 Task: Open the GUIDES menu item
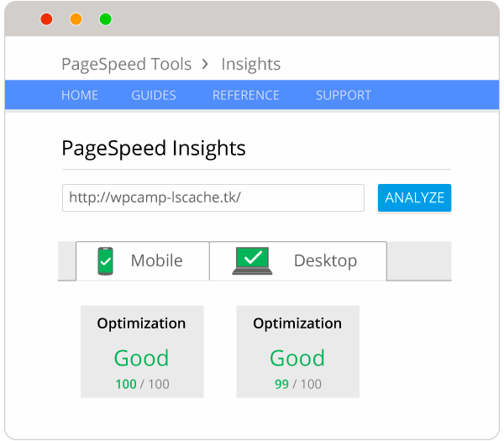[x=154, y=95]
